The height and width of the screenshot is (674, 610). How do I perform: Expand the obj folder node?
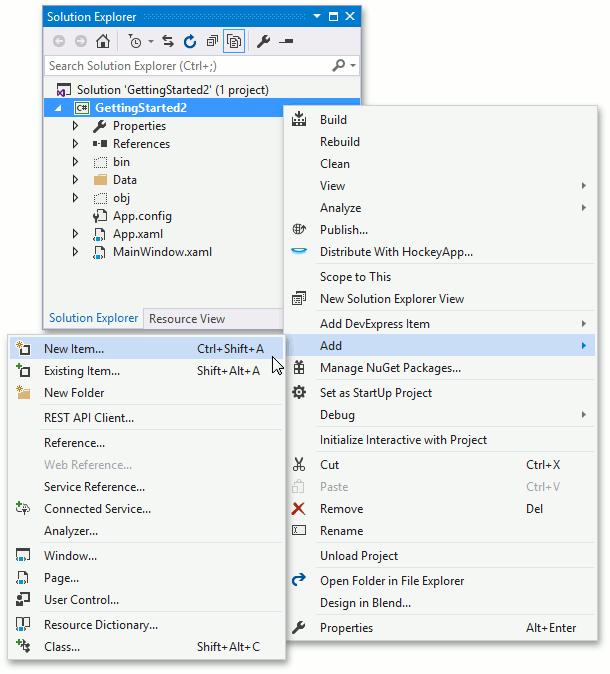coord(75,198)
